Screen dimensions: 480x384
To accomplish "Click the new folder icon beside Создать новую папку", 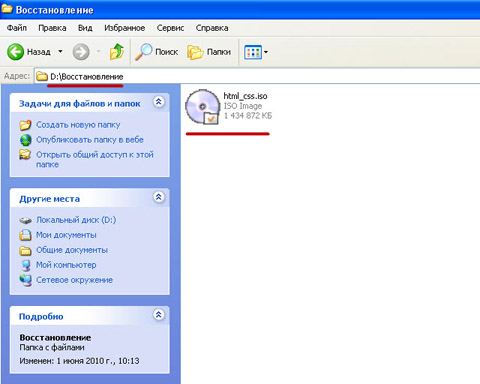I will point(25,125).
